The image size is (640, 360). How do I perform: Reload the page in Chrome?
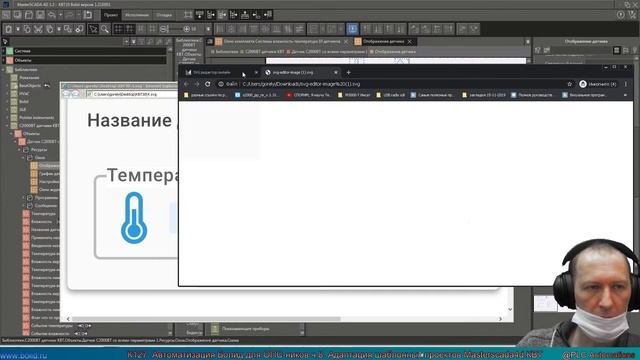click(207, 84)
